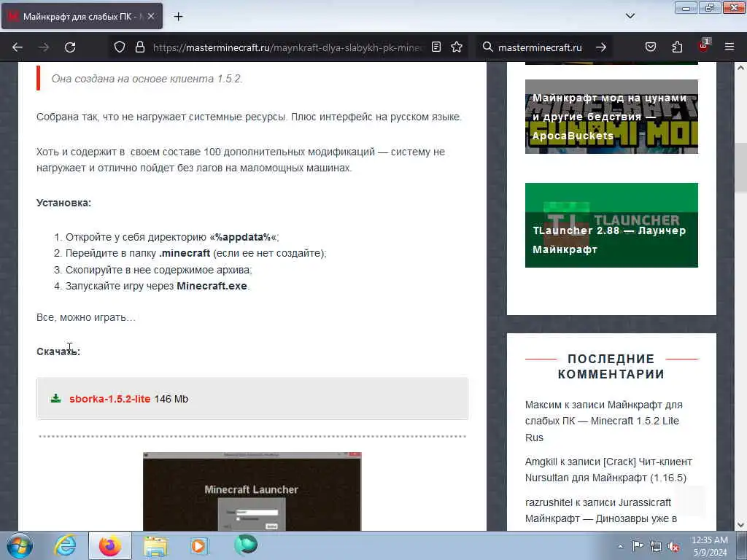The image size is (747, 560).
Task: Close the Майнкрафт для слабых ПК tab
Action: pos(151,16)
